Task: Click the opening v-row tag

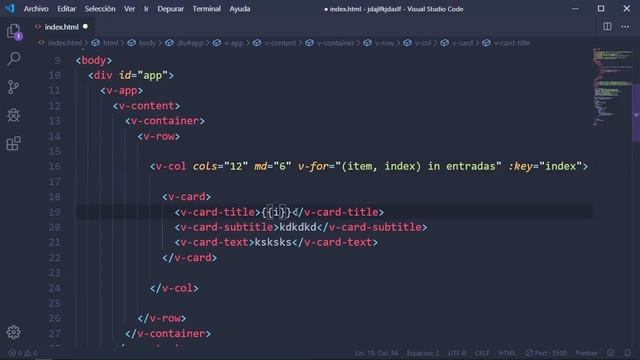Action: pos(158,136)
